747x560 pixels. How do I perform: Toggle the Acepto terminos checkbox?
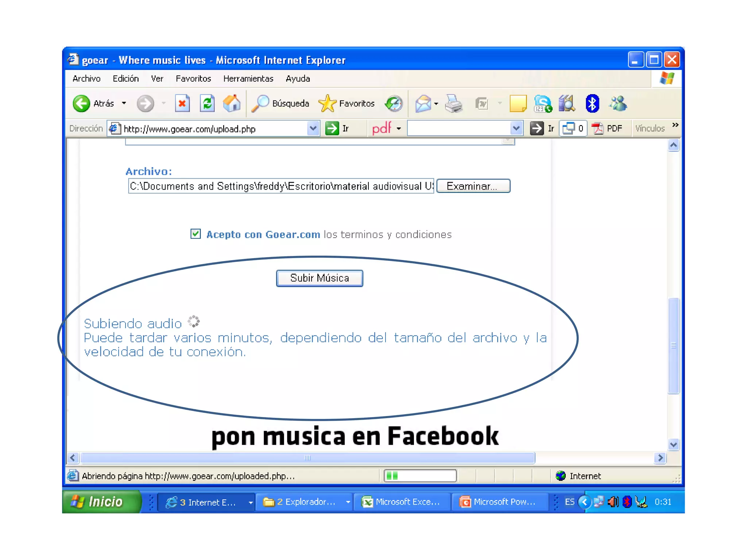[196, 234]
